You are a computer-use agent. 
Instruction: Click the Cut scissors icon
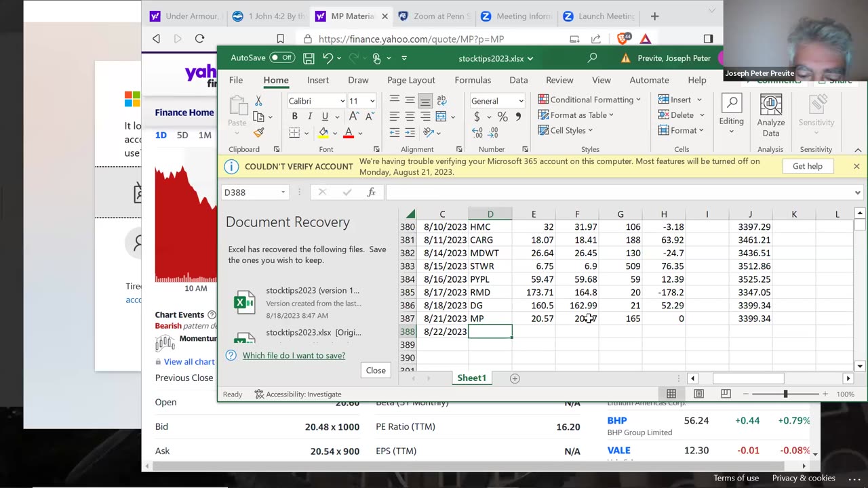coord(258,100)
